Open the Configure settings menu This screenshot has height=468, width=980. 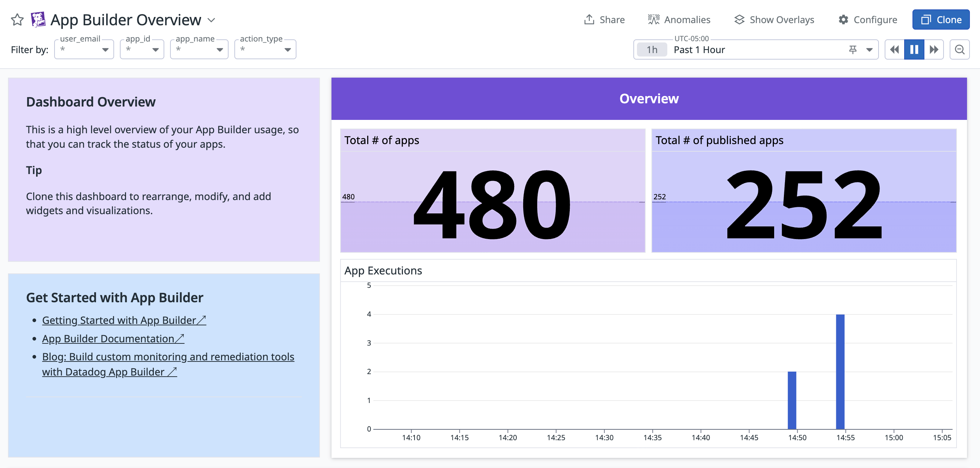click(867, 20)
